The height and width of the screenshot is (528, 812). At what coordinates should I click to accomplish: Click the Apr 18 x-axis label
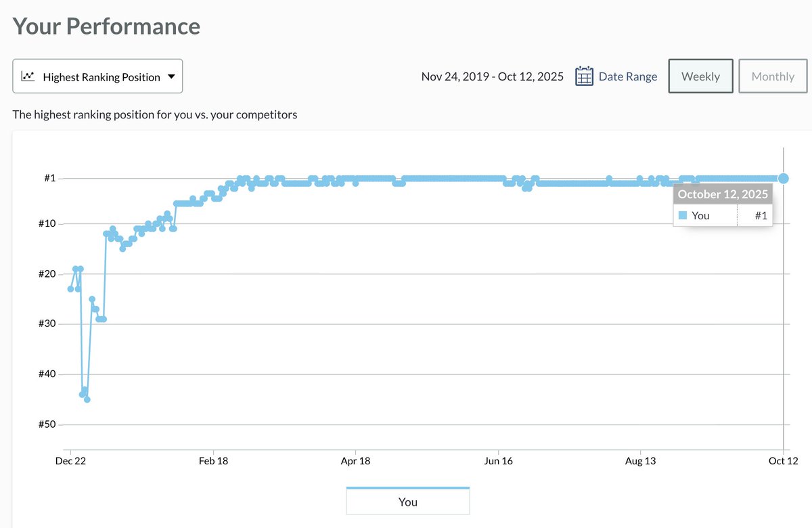tap(356, 461)
